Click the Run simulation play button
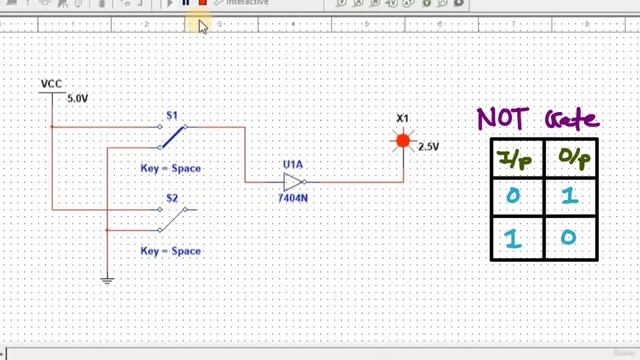Screen dimensions: 640x360 click(170, 3)
